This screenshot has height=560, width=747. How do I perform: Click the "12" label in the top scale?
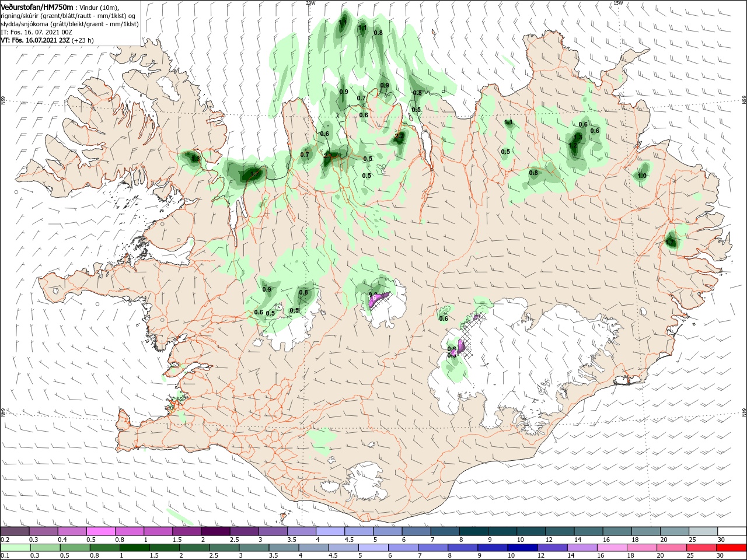click(549, 540)
